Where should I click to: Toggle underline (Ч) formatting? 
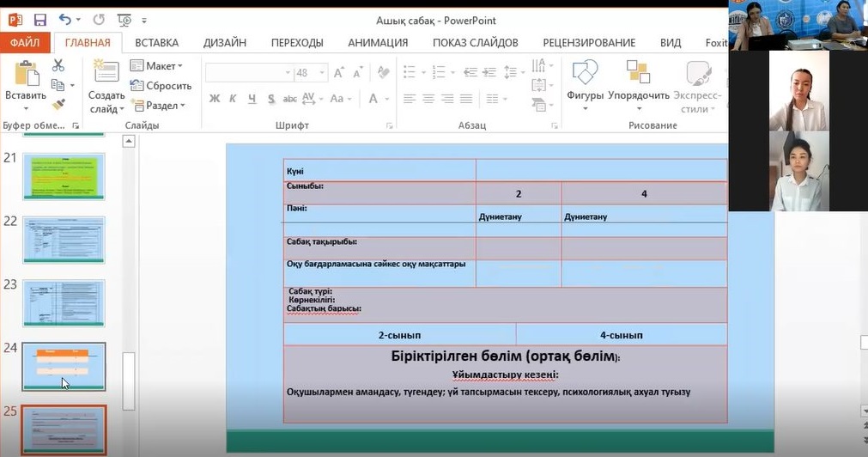252,99
